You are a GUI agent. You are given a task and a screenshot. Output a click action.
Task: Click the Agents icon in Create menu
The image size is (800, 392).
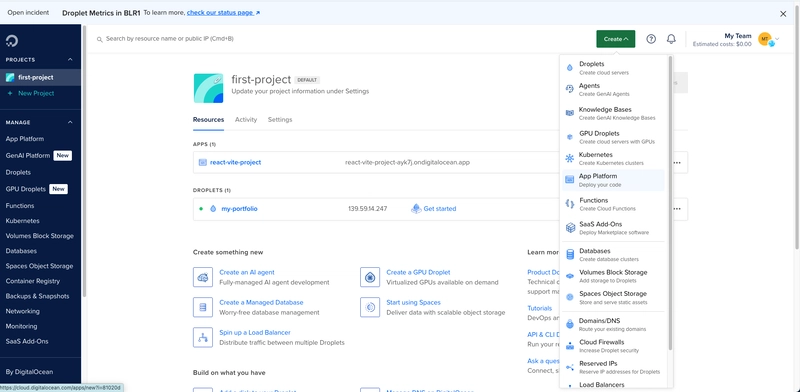570,89
